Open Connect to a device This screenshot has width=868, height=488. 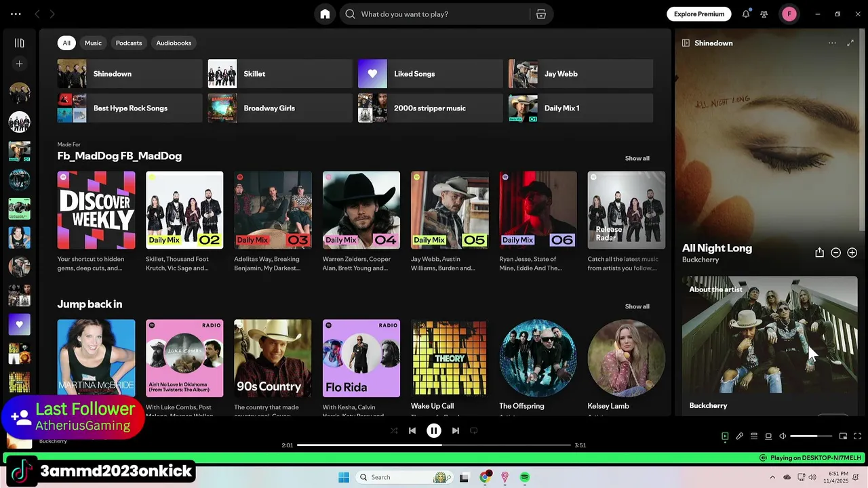coord(768,436)
